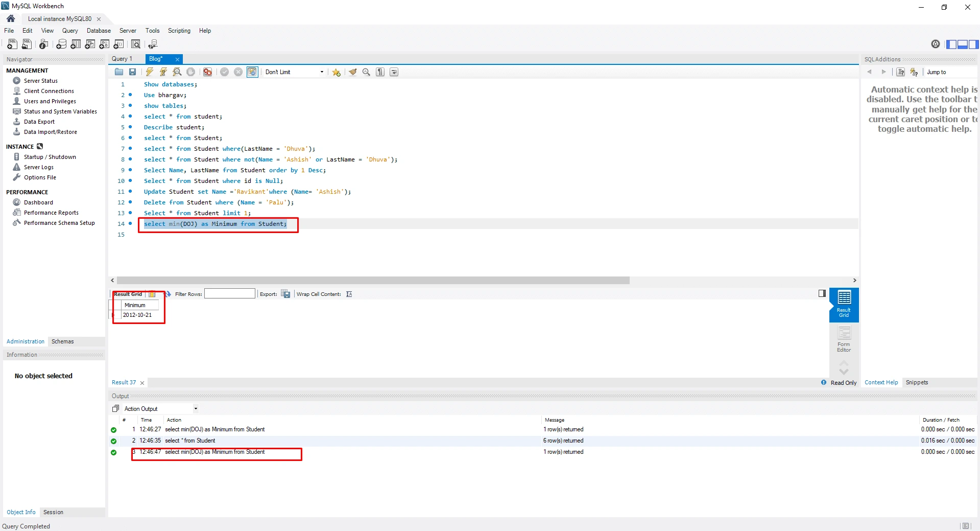Click the Filter Rows input field
980x531 pixels.
click(230, 294)
